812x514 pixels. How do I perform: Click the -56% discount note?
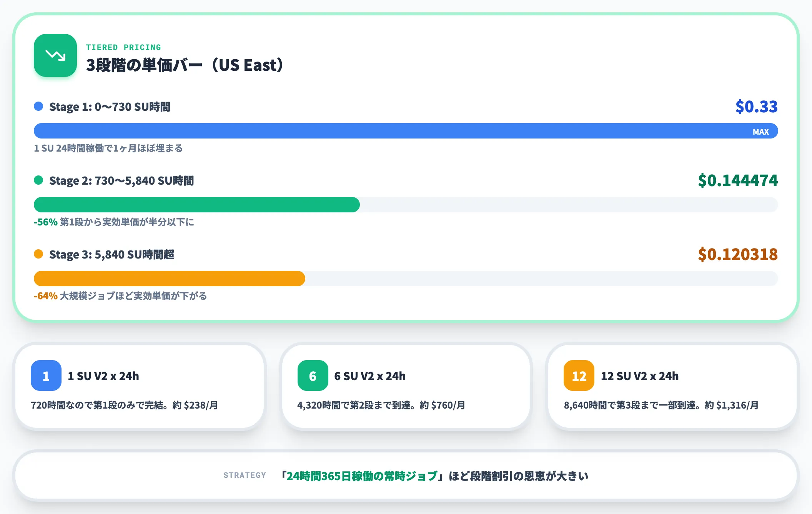click(x=114, y=222)
